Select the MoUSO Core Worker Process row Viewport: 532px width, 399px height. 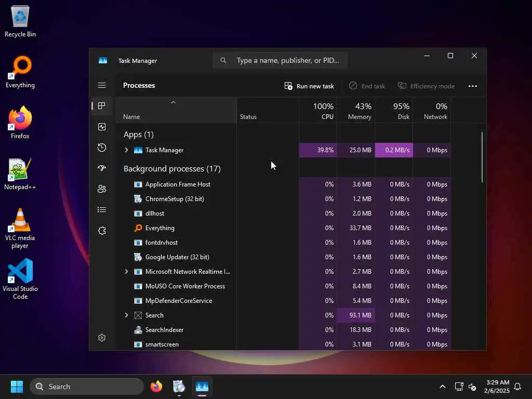click(x=283, y=286)
